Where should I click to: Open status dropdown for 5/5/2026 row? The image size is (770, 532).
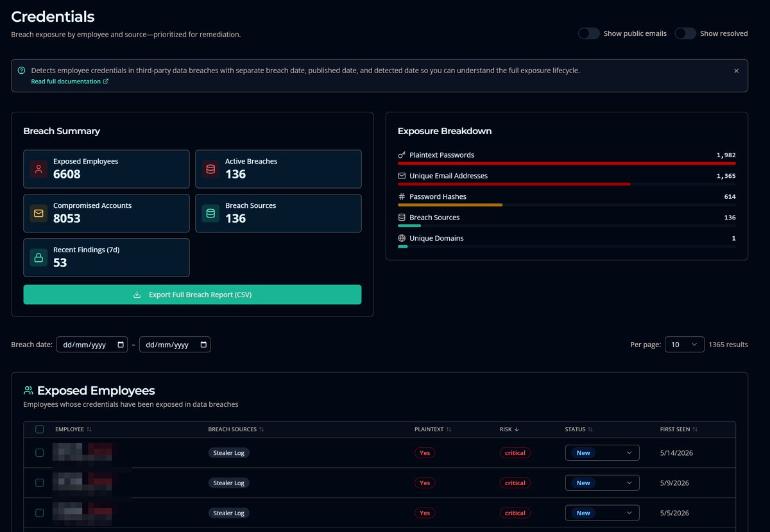tap(603, 513)
